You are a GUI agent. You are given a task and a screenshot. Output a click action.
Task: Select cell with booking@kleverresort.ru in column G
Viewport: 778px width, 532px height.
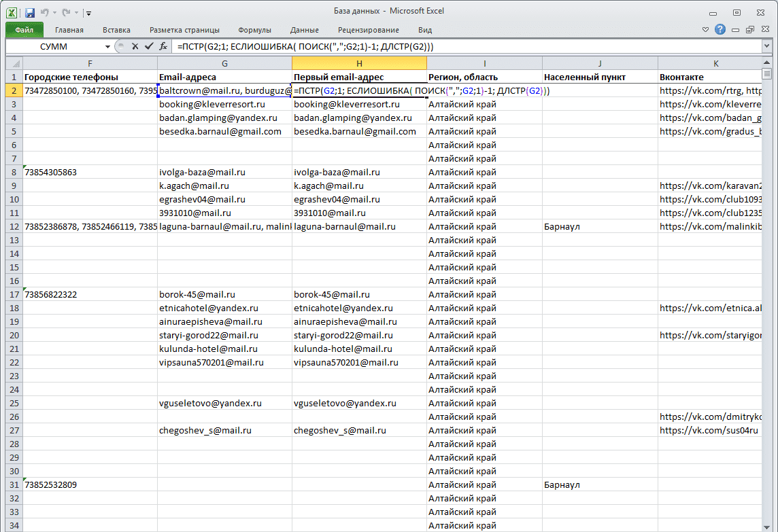pos(225,105)
